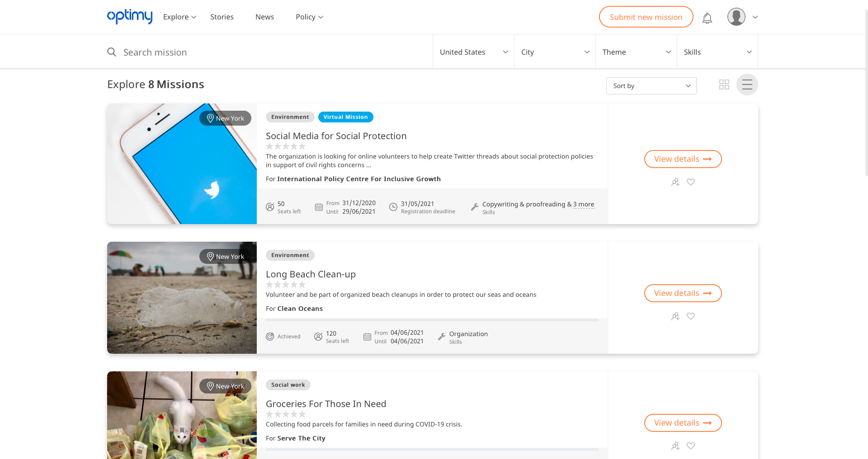Open the Theme filter dropdown
This screenshot has width=868, height=459.
636,52
